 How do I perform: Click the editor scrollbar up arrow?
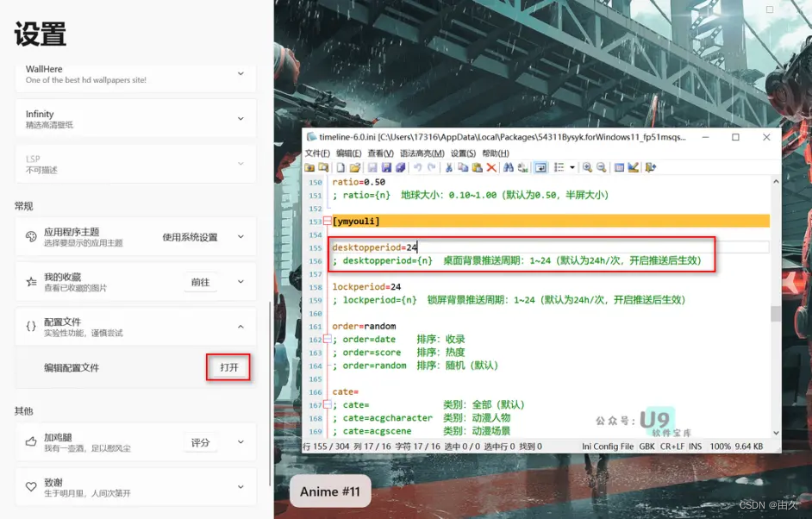point(775,182)
